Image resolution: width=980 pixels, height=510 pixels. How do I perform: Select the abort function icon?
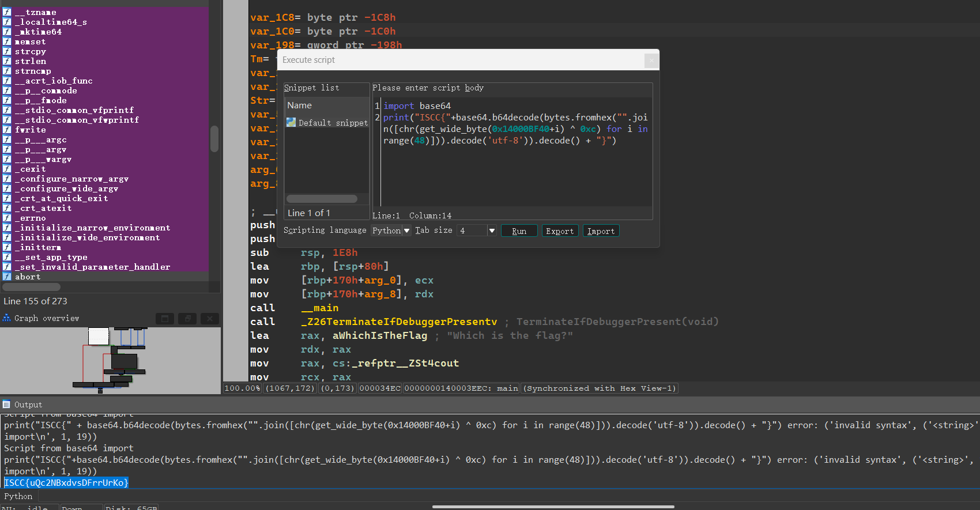[7, 277]
